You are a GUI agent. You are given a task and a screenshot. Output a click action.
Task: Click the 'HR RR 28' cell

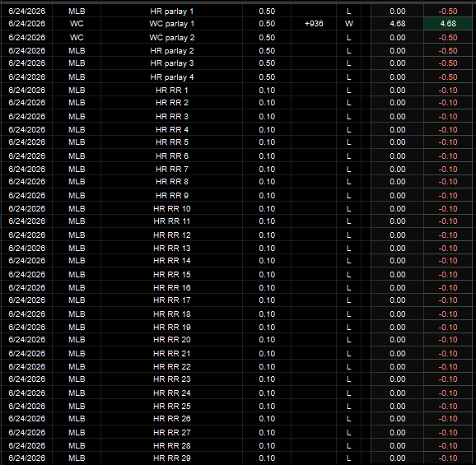click(x=172, y=445)
